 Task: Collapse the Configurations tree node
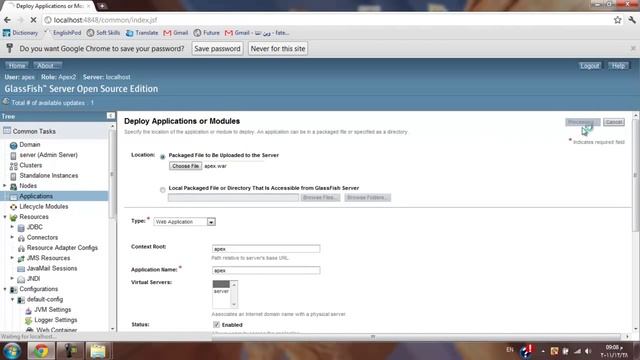click(5, 289)
